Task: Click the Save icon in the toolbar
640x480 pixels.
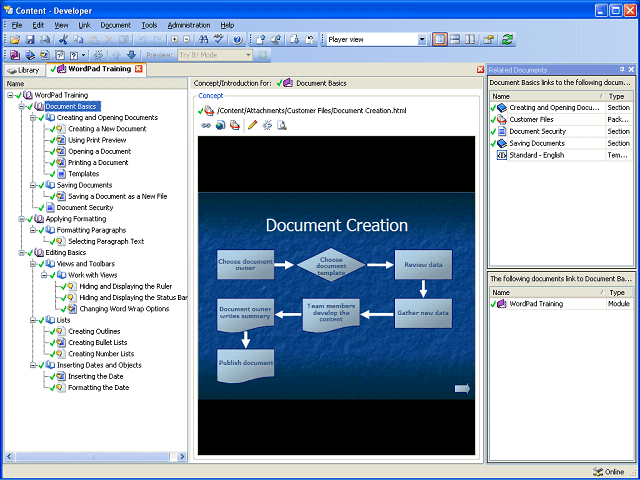Action: click(x=29, y=39)
